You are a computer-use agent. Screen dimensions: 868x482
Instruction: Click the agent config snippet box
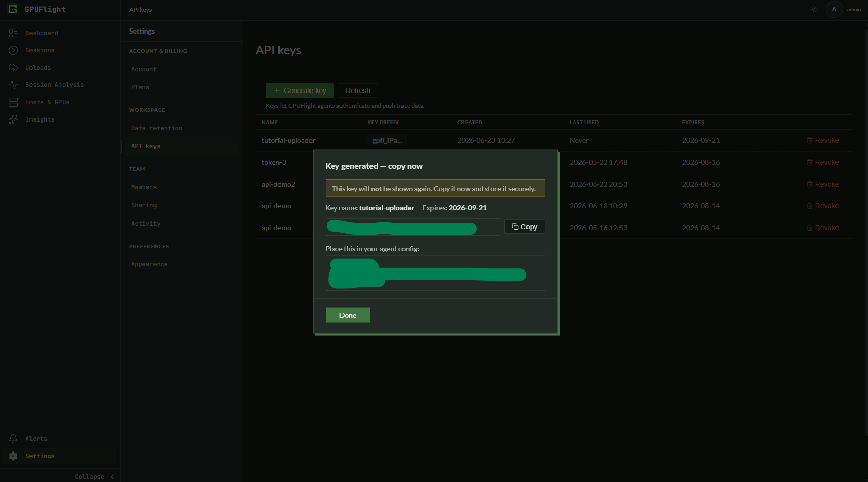point(436,273)
